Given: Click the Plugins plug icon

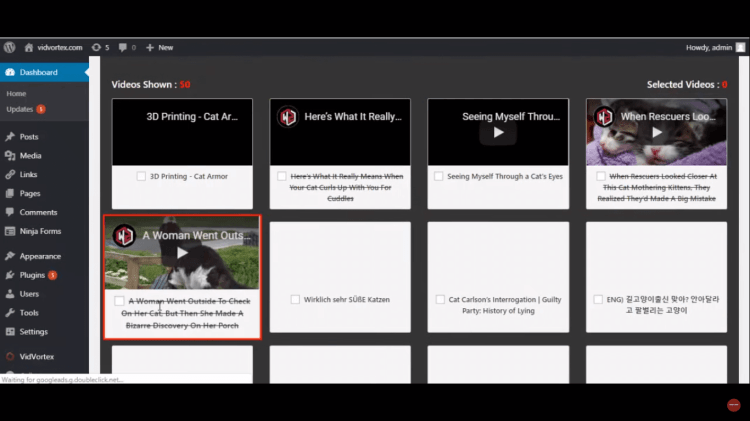Looking at the screenshot, I should 10,275.
